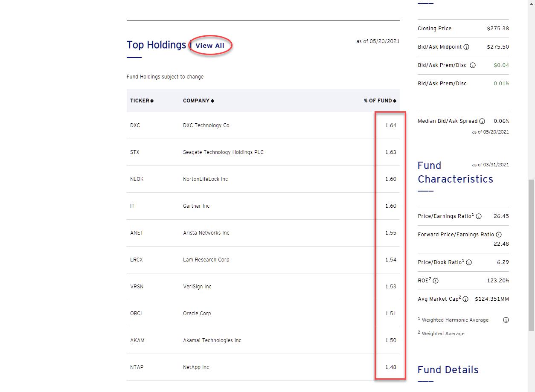Click the Oracle Corp company name

pos(197,314)
